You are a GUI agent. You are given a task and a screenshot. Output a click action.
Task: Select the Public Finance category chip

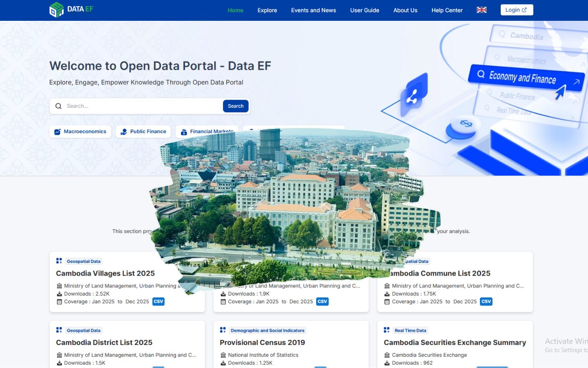143,131
